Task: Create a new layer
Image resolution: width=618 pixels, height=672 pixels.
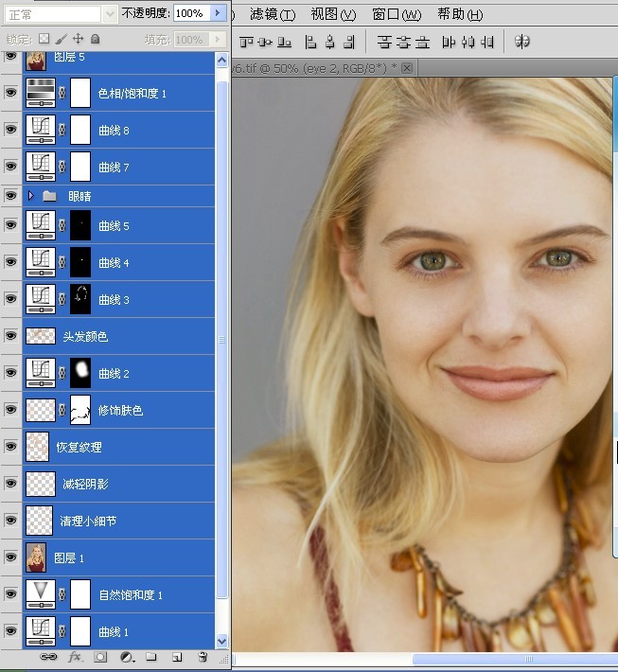Action: (x=177, y=657)
